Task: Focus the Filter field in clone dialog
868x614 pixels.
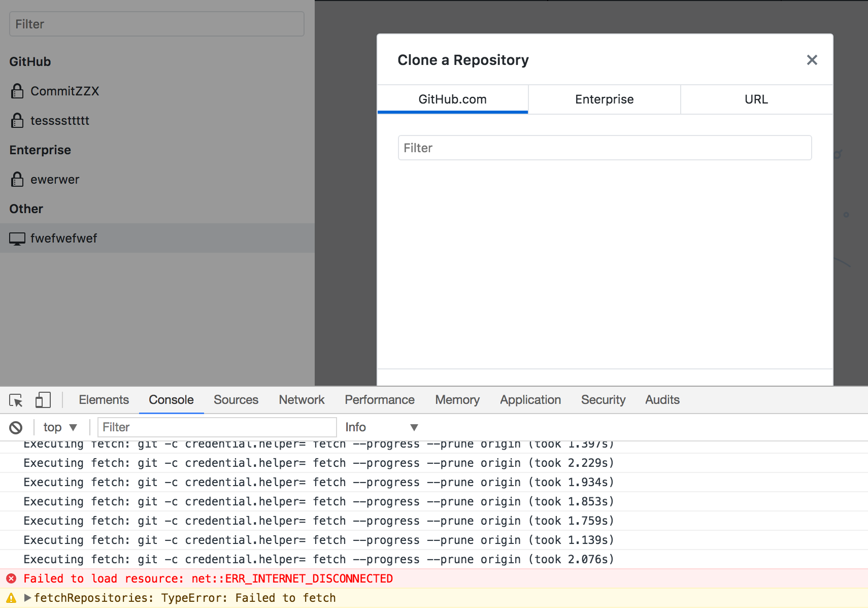Action: [605, 148]
